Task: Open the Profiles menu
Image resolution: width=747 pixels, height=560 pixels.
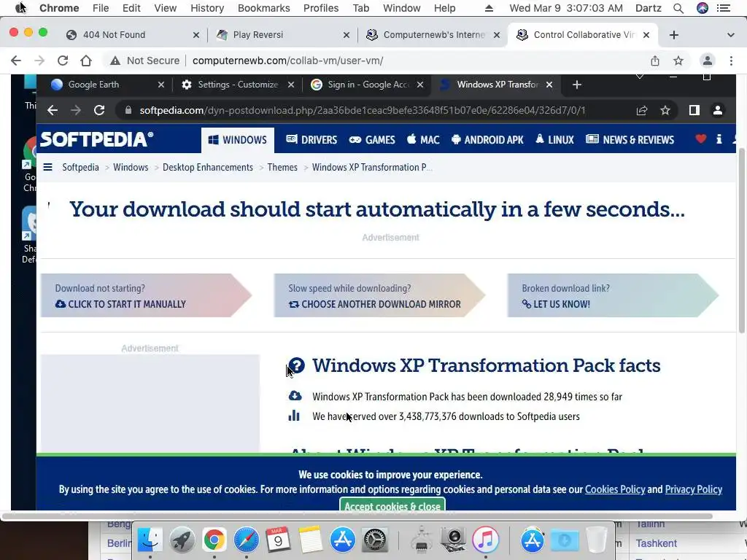Action: click(321, 8)
